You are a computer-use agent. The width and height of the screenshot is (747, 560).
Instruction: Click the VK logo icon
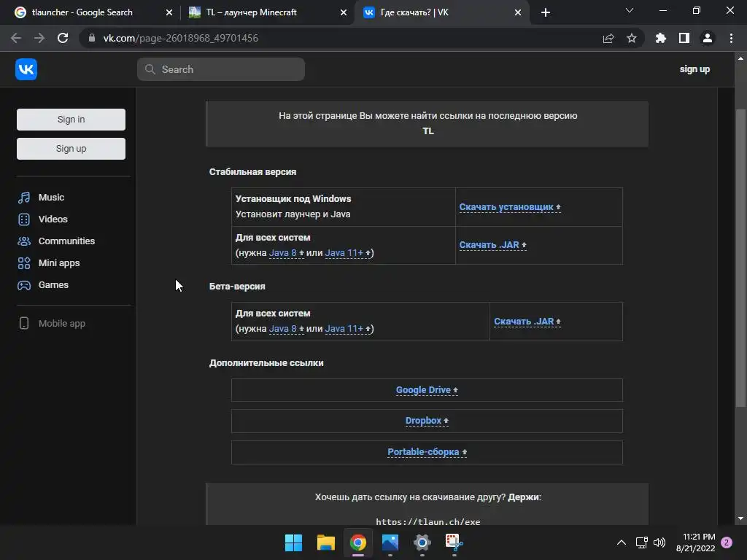26,69
